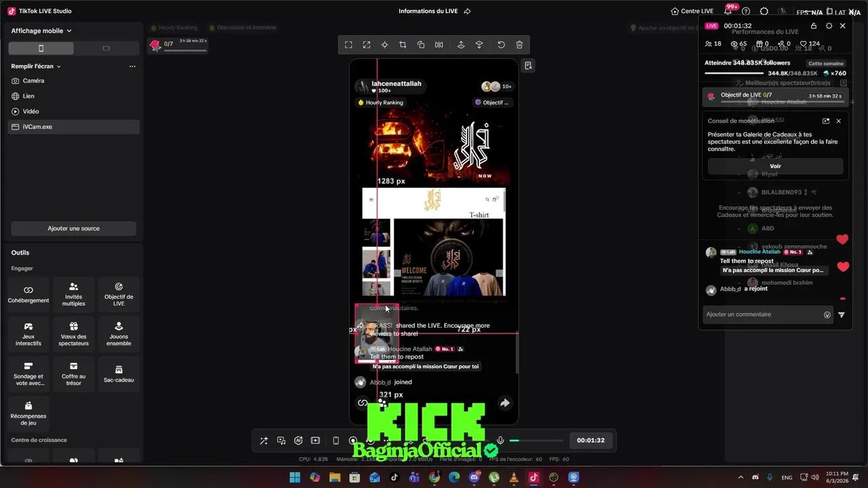Click the phone device icon in bottom toolbar

[x=336, y=441]
